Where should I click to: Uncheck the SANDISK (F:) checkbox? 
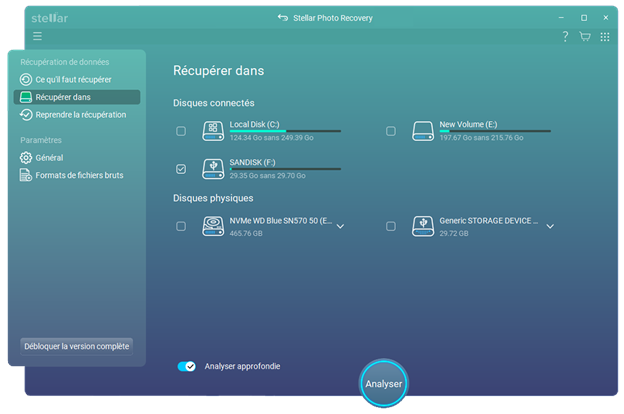tap(181, 169)
